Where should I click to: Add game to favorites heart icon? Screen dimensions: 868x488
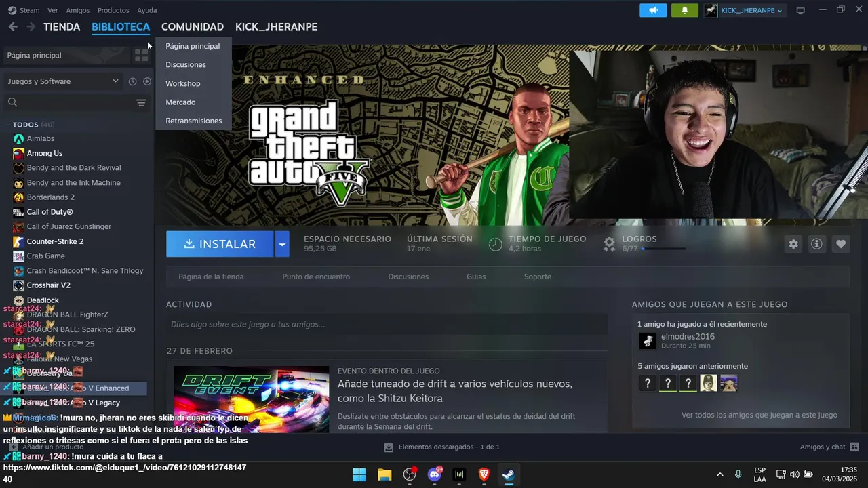point(841,244)
